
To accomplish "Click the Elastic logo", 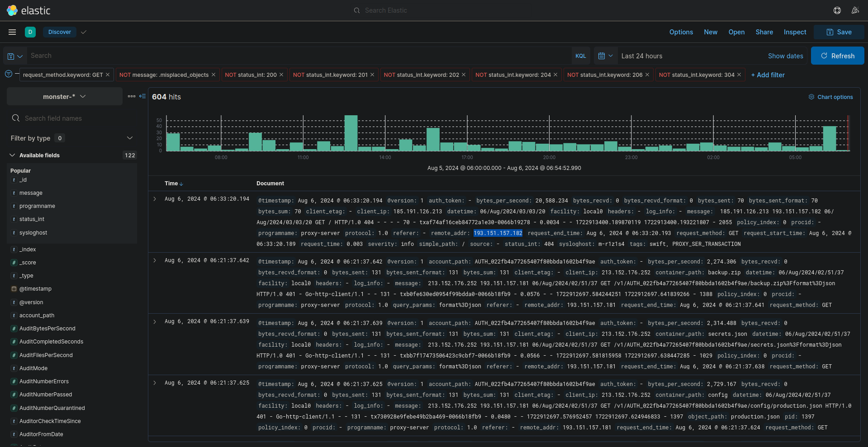I will tap(12, 10).
